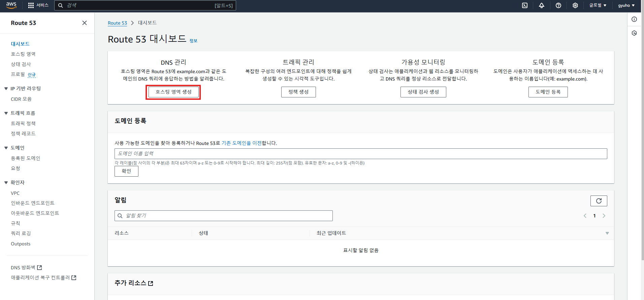644x300 pixels.
Task: Open the info panel icon on right edge
Action: [x=634, y=19]
